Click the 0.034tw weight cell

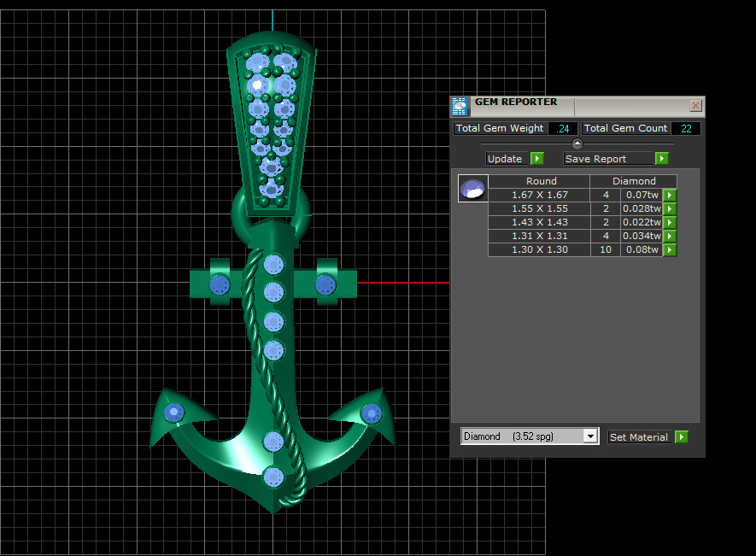642,236
